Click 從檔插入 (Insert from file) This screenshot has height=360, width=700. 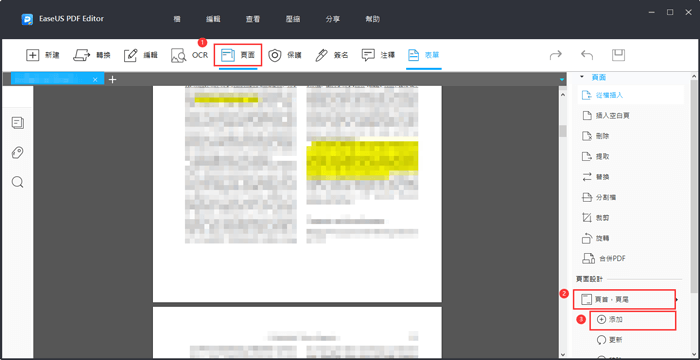pos(630,95)
